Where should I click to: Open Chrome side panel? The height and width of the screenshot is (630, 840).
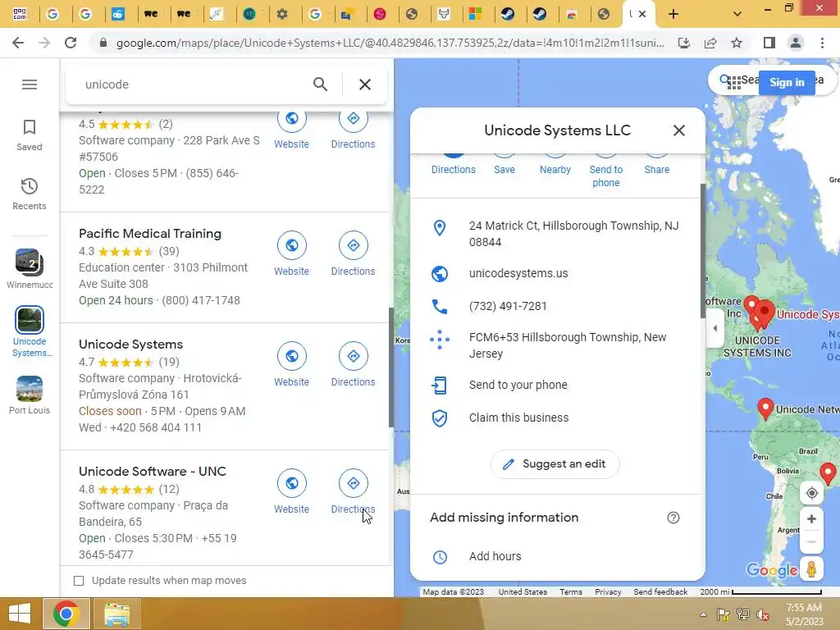coord(769,43)
